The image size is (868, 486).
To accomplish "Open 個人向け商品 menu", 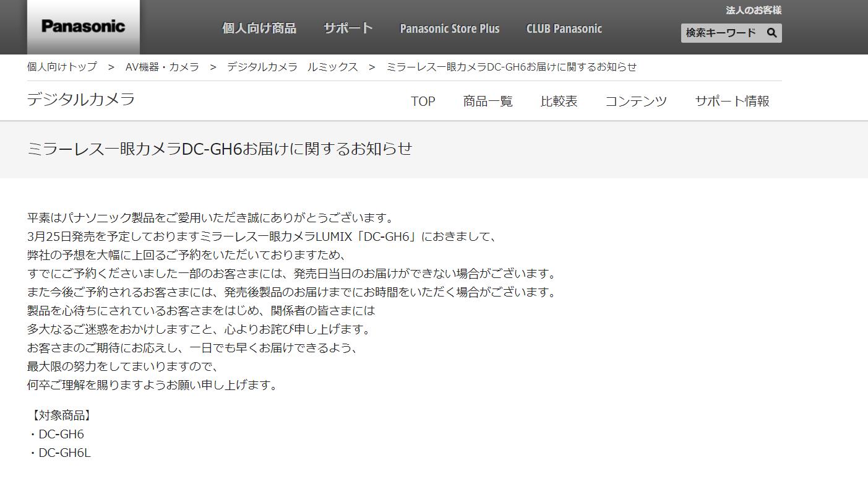I will (259, 28).
